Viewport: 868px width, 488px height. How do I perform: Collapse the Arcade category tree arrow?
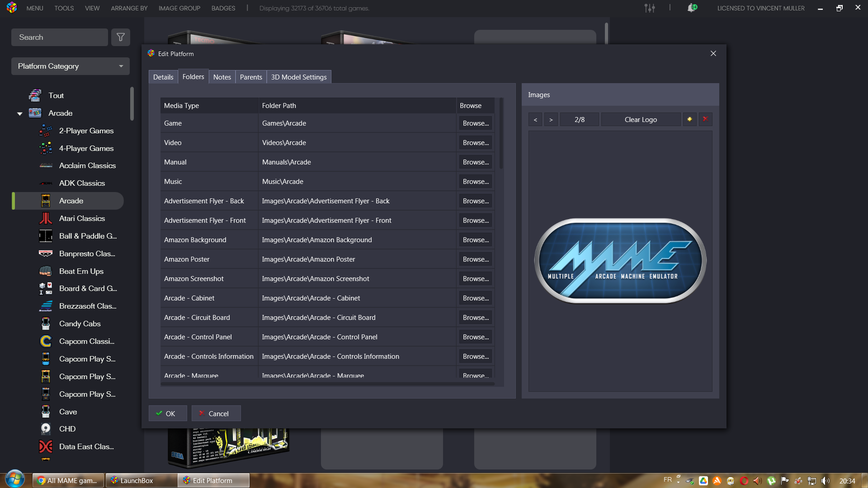19,113
